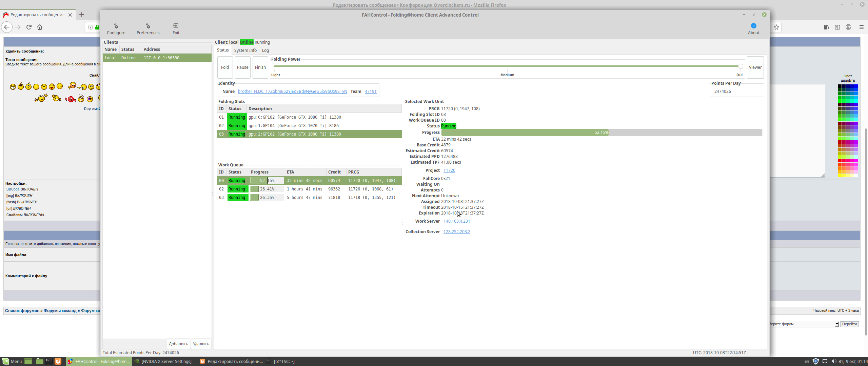The image size is (868, 366).
Task: Open work server 140.163.4.231 link
Action: click(x=456, y=221)
